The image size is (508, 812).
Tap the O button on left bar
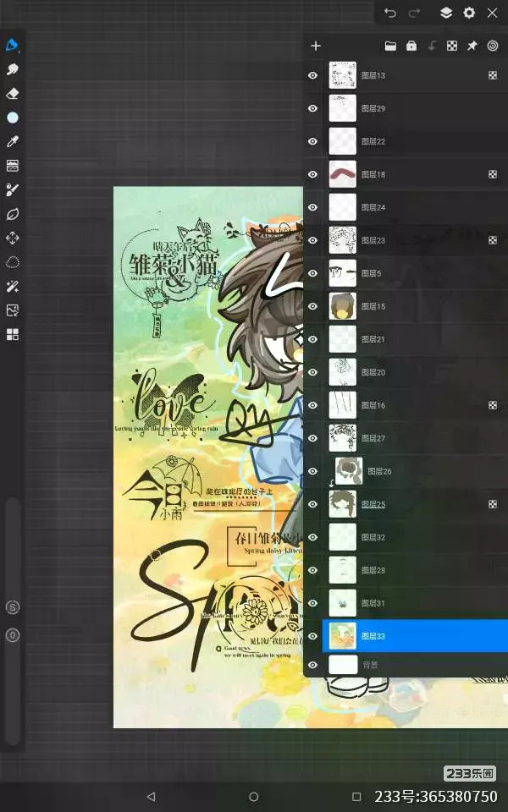[13, 635]
